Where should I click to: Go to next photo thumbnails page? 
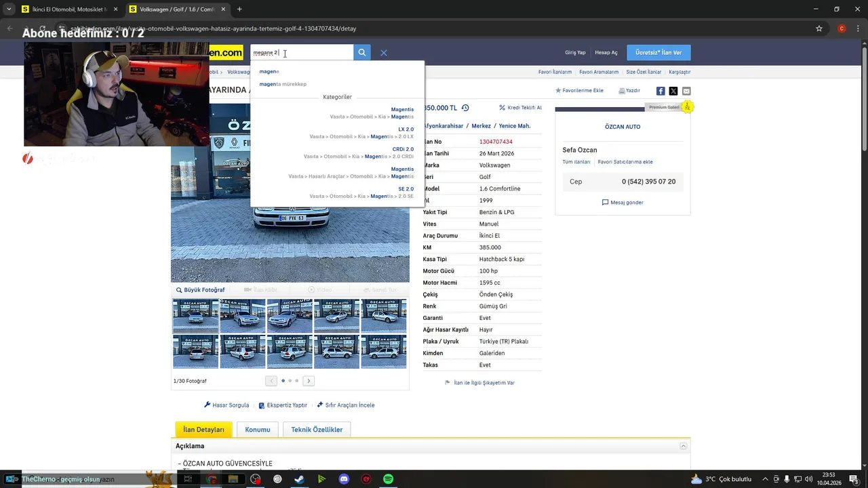point(309,381)
